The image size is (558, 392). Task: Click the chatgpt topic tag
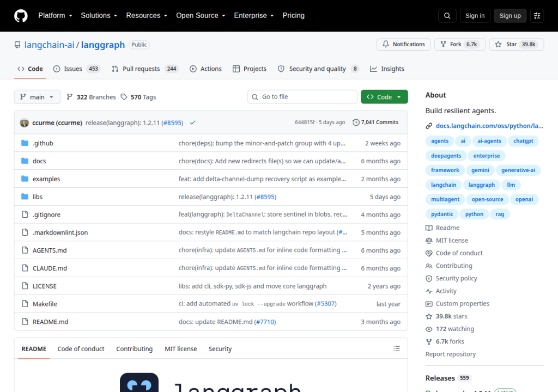523,141
